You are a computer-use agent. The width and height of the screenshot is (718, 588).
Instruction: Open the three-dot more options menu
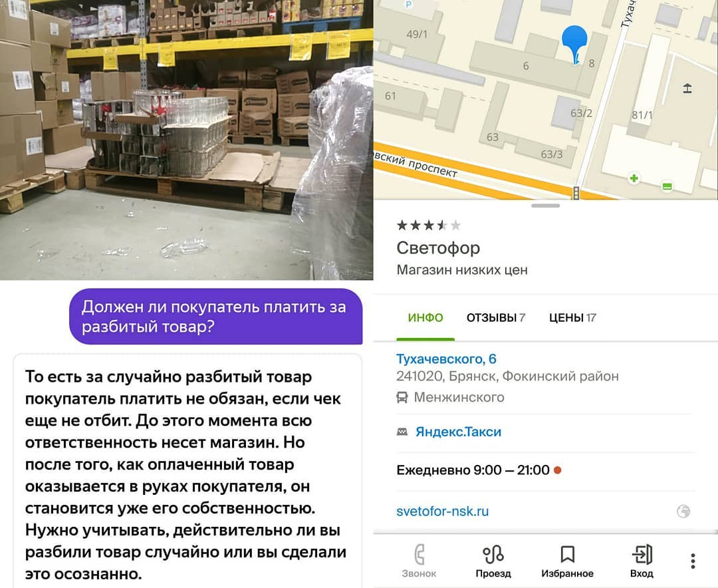[x=693, y=561]
